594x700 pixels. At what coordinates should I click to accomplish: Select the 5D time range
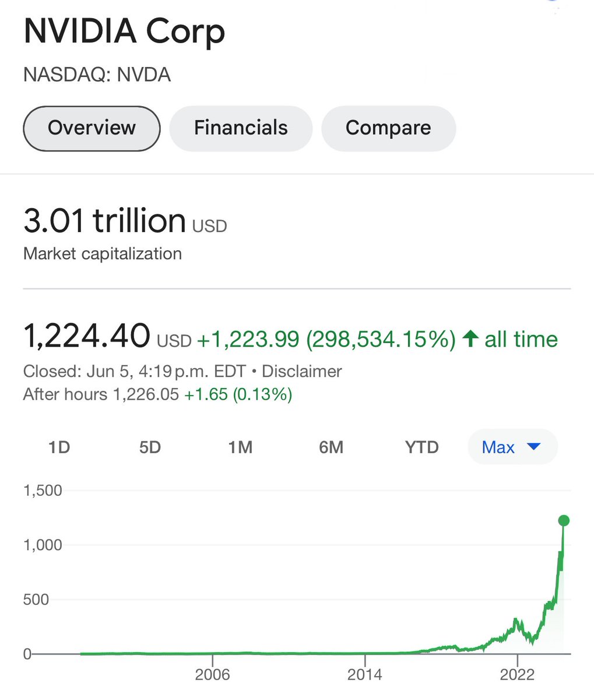coord(150,447)
